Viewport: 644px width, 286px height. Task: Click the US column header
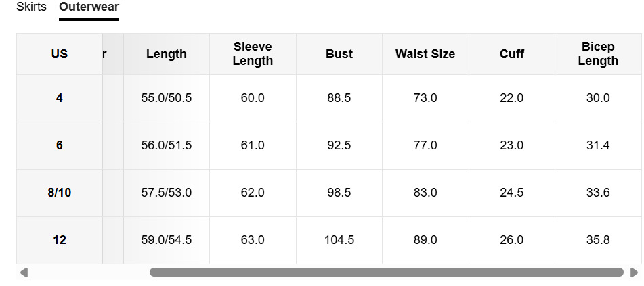(x=60, y=54)
